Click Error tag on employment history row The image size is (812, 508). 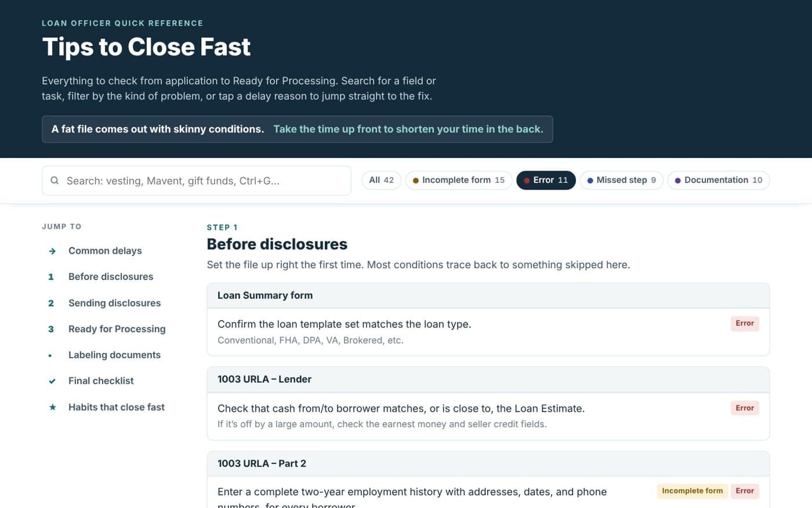click(x=745, y=491)
